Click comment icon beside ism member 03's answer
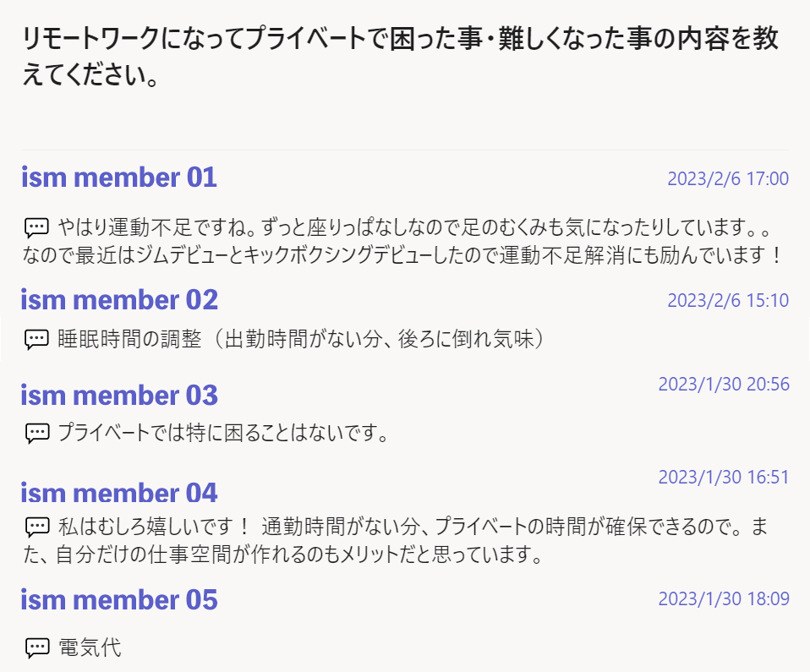The height and width of the screenshot is (672, 810). (36, 434)
